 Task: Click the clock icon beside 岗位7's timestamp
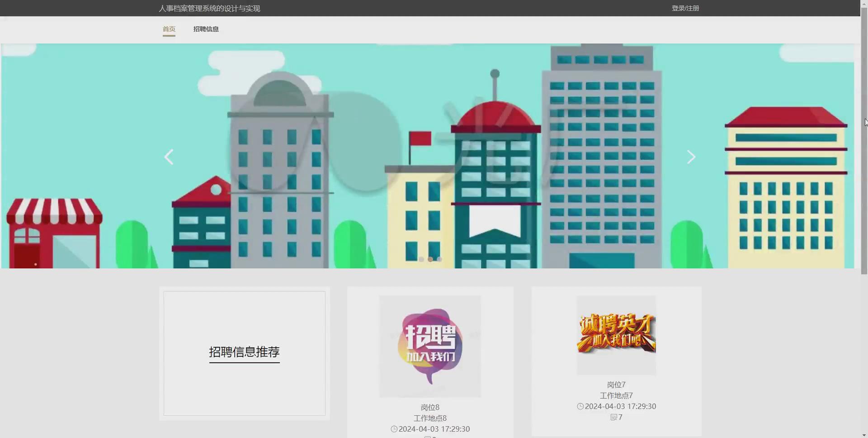580,406
